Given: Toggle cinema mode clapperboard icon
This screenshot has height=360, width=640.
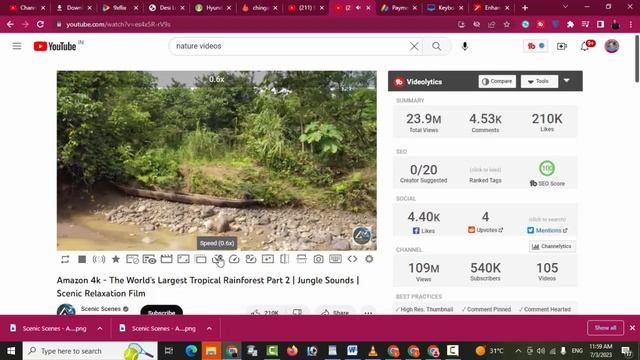Looking at the screenshot, I should pos(167,259).
